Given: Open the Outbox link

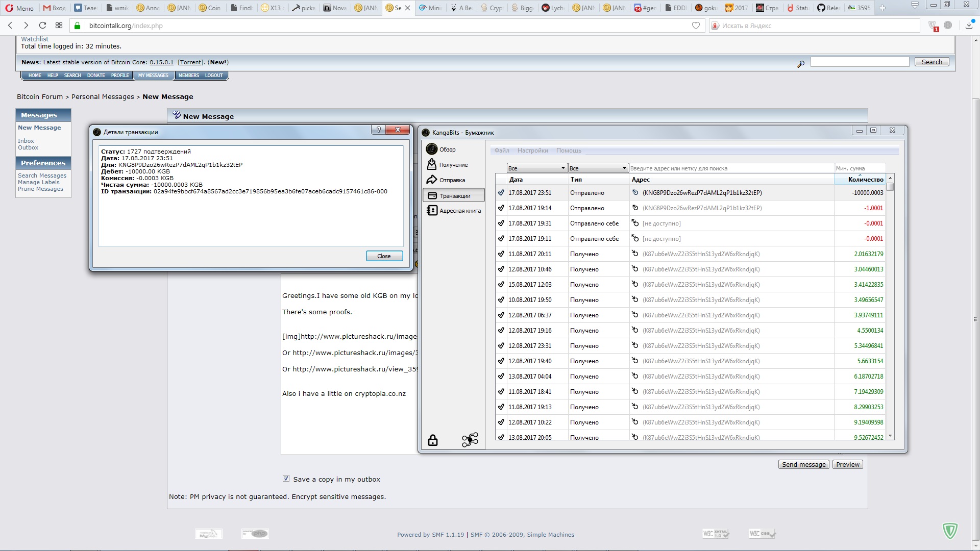Looking at the screenshot, I should coord(28,147).
